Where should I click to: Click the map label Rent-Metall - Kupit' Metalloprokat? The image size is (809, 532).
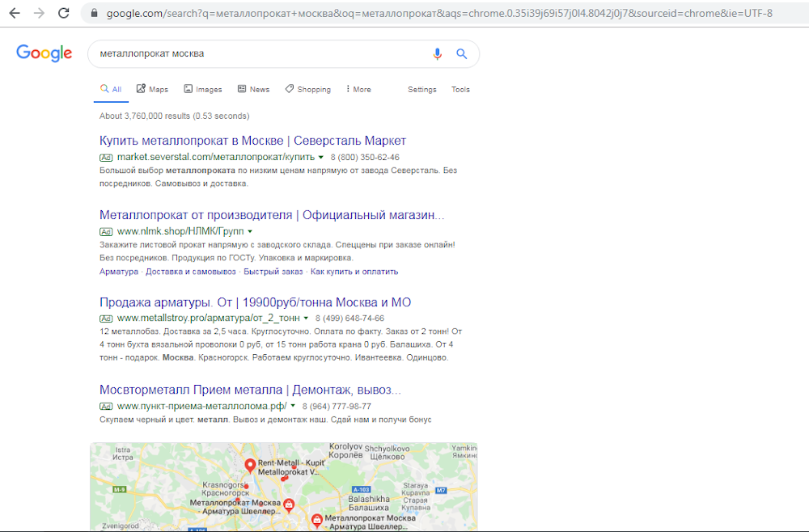coord(291,467)
